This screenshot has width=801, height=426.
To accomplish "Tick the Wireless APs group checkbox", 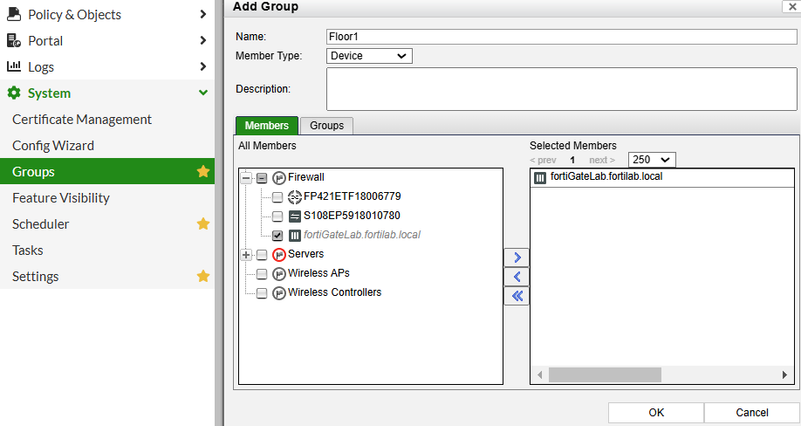I will (x=261, y=273).
